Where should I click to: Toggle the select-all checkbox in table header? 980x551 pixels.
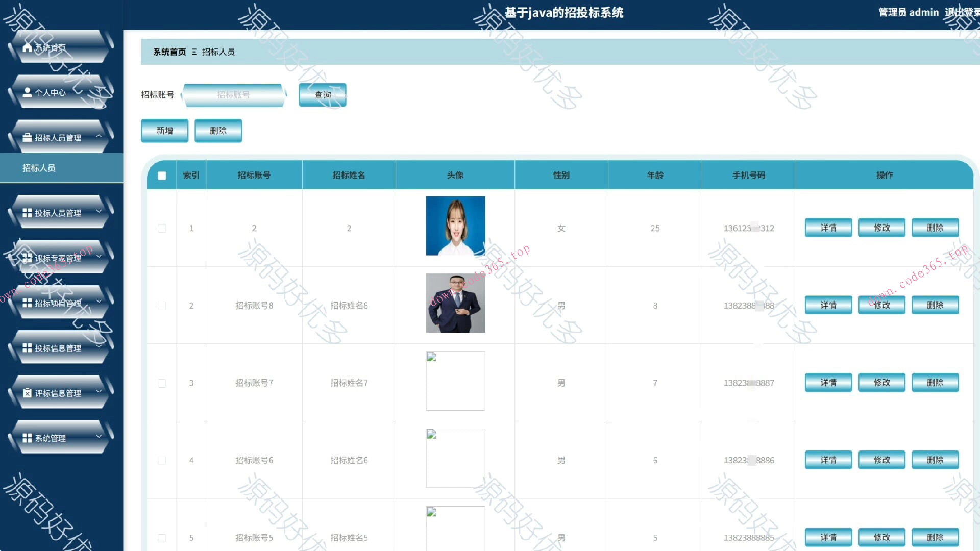pyautogui.click(x=162, y=176)
